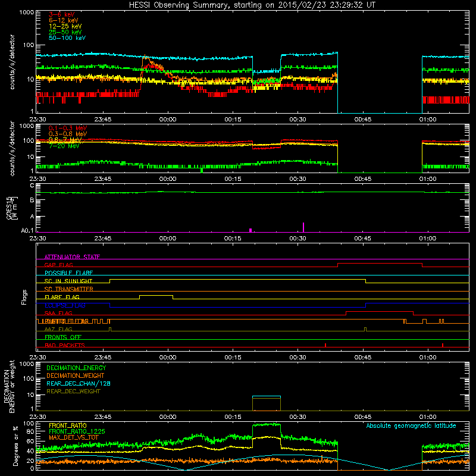This screenshot has width=476, height=476.
Task: Select the FRONTS_OFF flag label
Action: [x=63, y=337]
